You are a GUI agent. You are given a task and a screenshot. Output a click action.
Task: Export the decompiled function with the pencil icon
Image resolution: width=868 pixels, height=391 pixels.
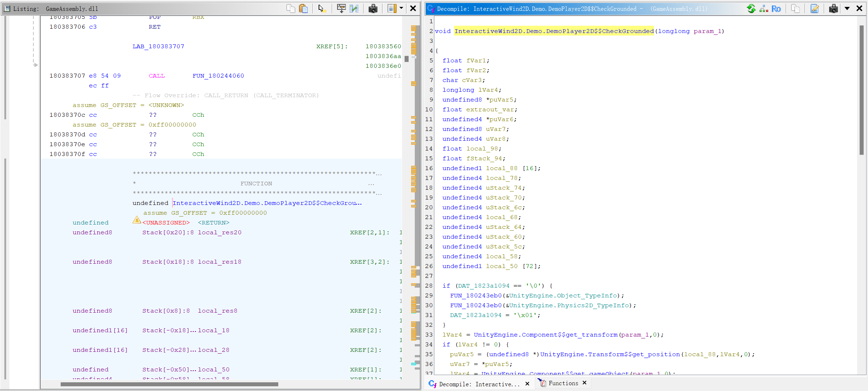815,8
